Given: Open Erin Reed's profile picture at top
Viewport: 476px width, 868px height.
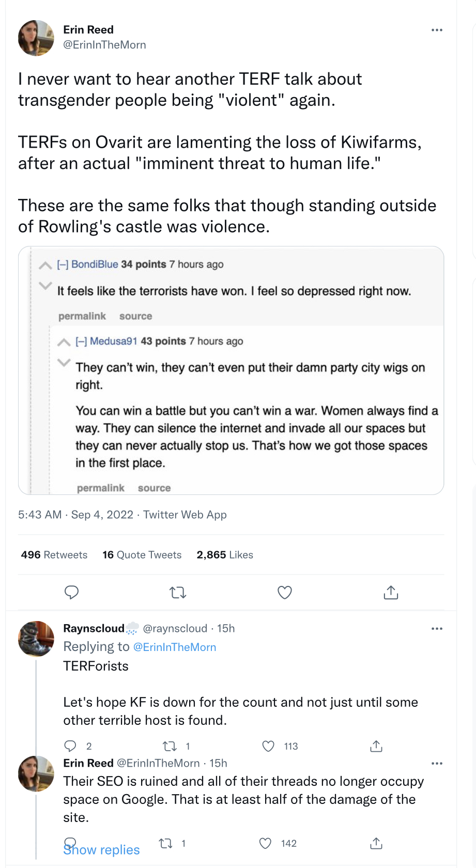Looking at the screenshot, I should pos(36,38).
